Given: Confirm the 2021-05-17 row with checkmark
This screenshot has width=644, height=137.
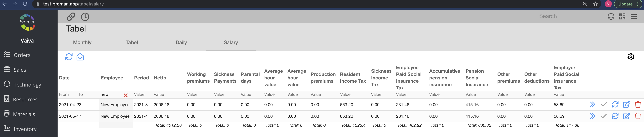Looking at the screenshot, I should [604, 116].
